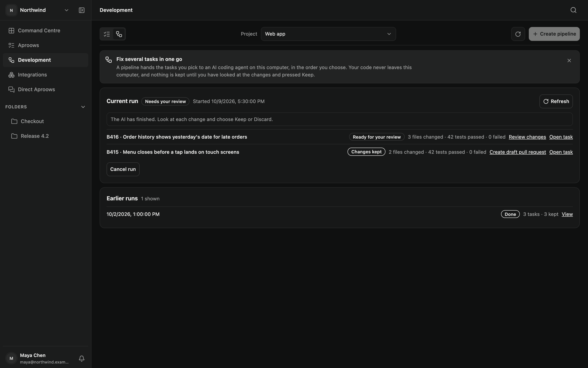This screenshot has height=368, width=588.
Task: Click the Earlier runs heading
Action: click(122, 198)
